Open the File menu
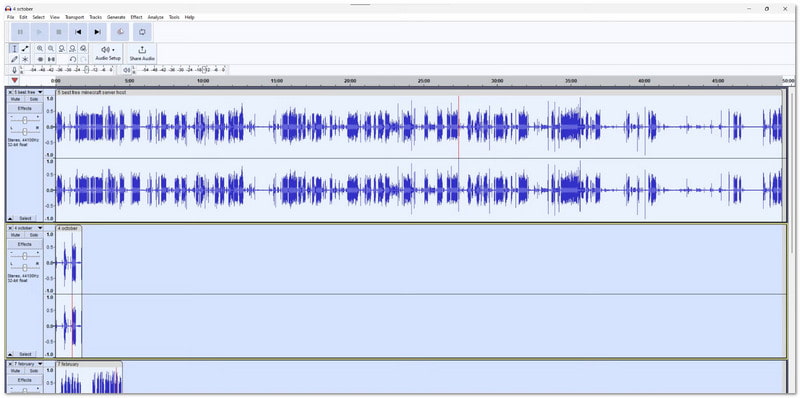Image resolution: width=800 pixels, height=398 pixels. point(10,17)
